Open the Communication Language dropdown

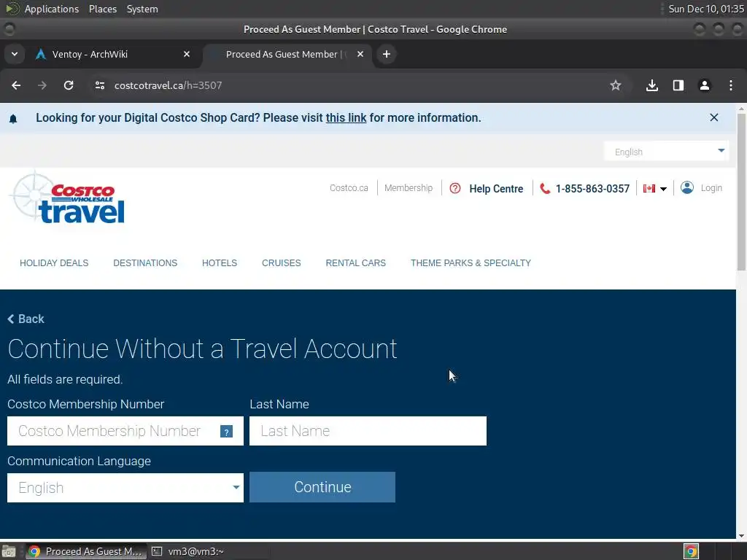125,488
